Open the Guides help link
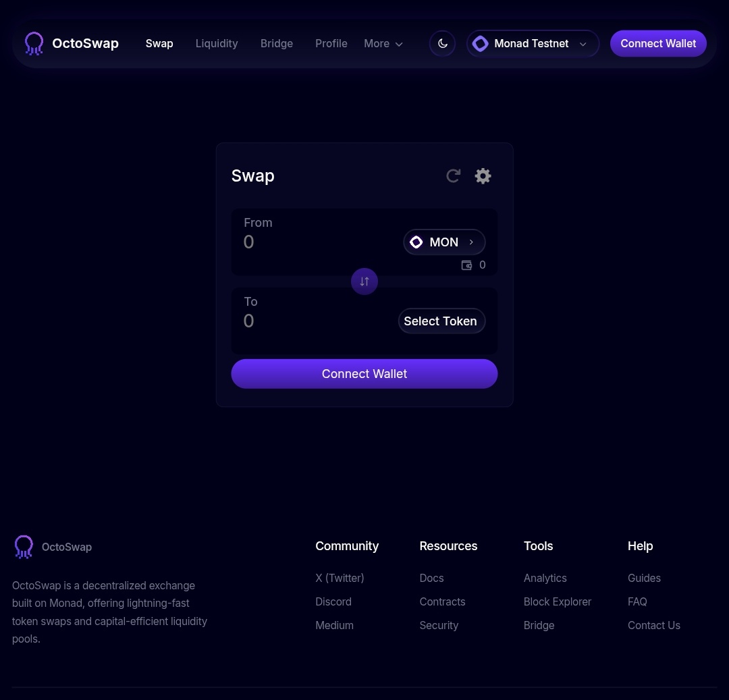 [644, 578]
